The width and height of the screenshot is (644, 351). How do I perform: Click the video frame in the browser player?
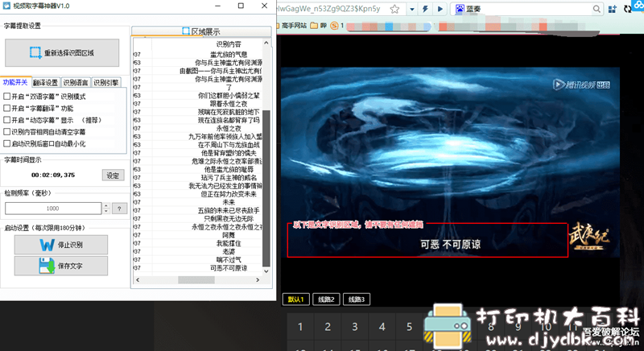pos(450,162)
